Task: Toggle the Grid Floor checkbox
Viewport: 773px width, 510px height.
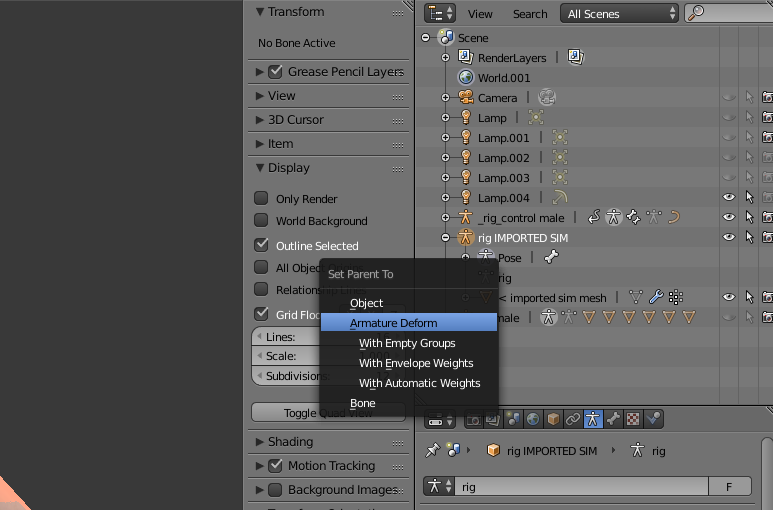Action: [261, 314]
